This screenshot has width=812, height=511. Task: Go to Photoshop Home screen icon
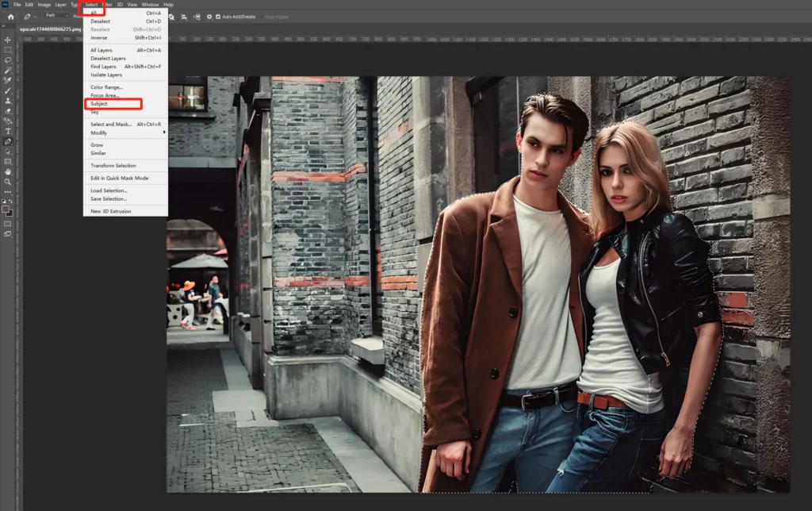(10, 17)
